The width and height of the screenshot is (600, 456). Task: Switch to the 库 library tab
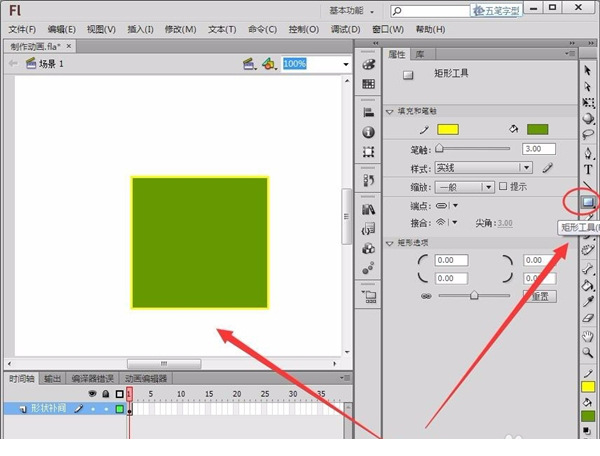point(420,54)
